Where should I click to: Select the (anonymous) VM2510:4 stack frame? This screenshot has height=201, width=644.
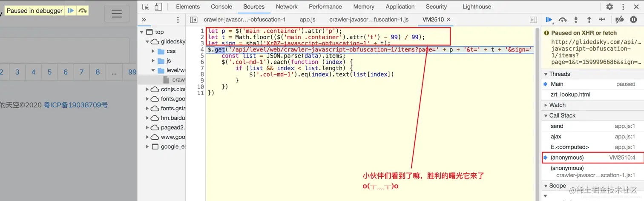592,158
